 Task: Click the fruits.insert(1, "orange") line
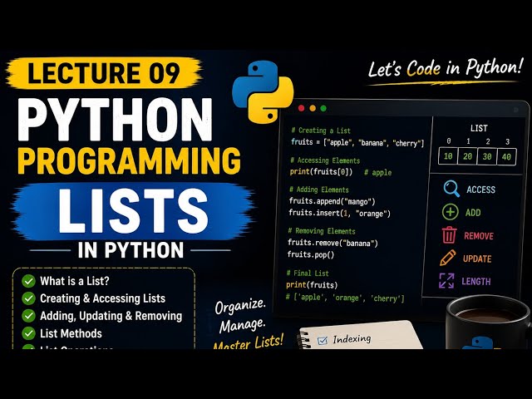click(339, 213)
